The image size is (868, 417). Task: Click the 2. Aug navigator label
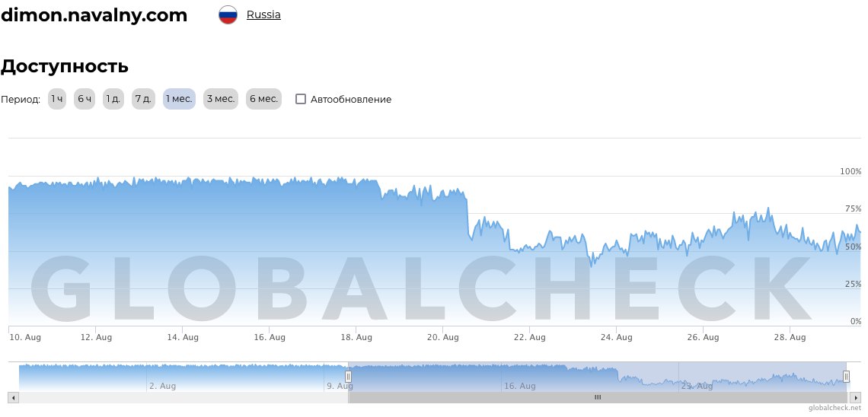[x=163, y=386]
